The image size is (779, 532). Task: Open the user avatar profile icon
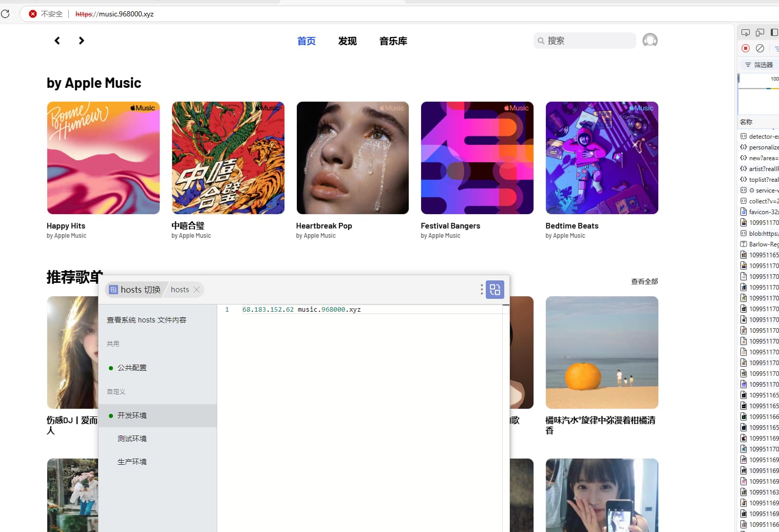point(650,40)
